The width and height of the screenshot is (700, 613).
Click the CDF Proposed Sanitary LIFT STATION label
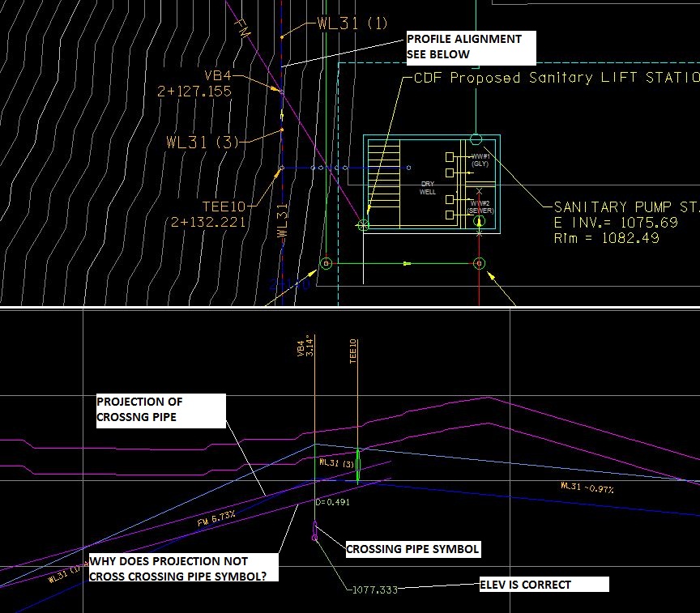551,79
